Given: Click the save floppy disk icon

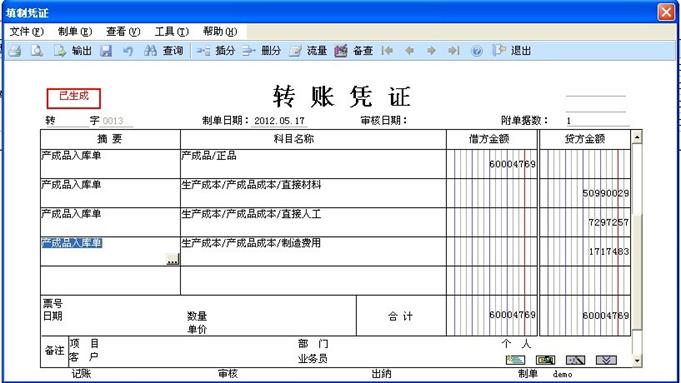Looking at the screenshot, I should 106,51.
